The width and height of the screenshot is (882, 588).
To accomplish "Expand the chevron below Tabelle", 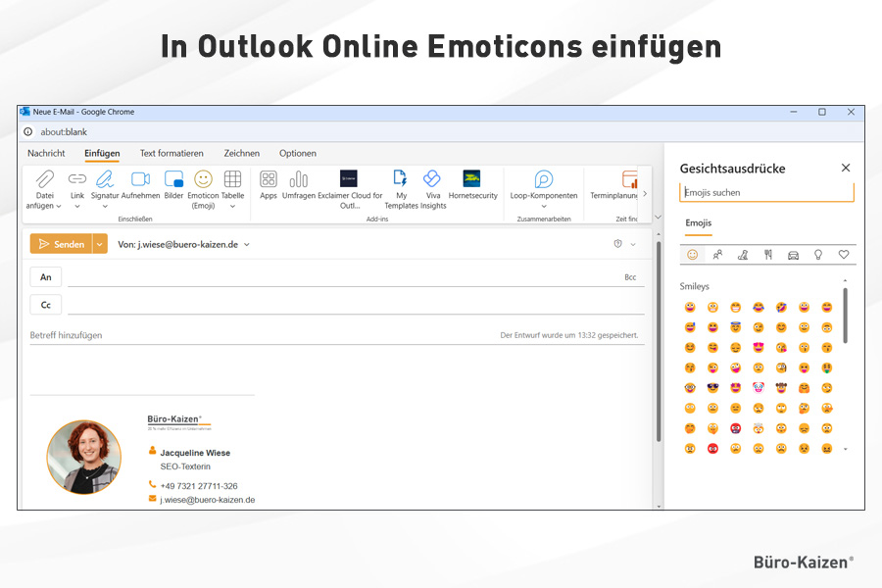I will [232, 207].
